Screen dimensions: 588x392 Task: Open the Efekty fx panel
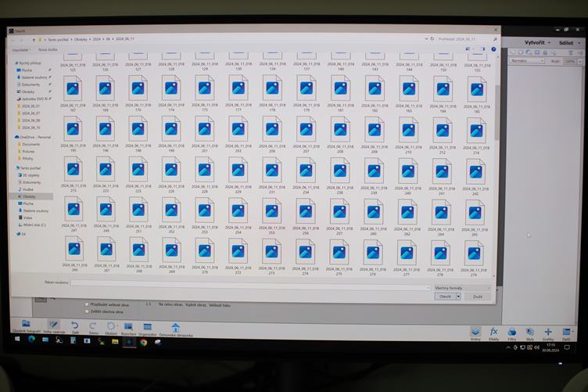click(493, 333)
